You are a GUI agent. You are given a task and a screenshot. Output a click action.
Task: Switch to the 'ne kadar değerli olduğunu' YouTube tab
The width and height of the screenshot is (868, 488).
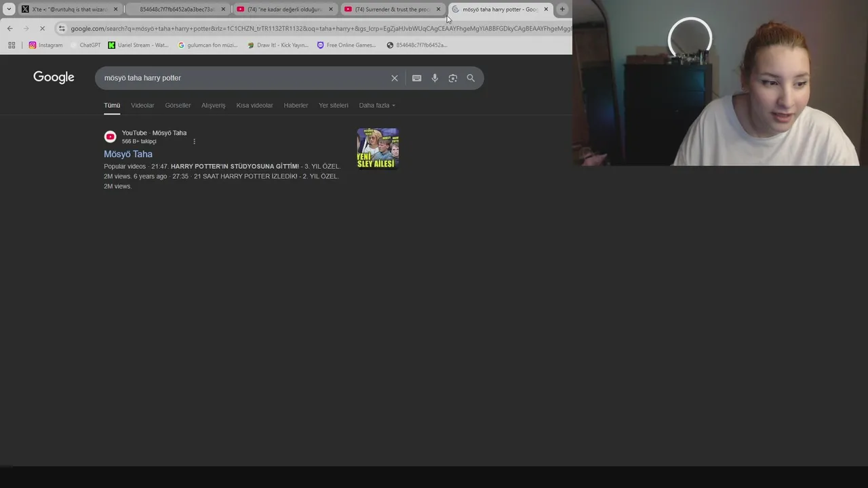click(x=285, y=9)
